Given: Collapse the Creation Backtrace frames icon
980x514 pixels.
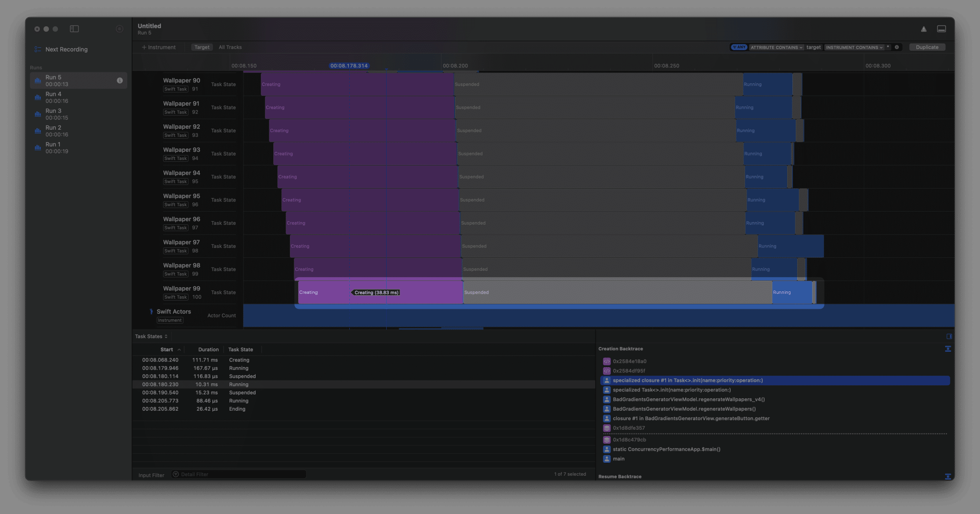Looking at the screenshot, I should tap(947, 349).
